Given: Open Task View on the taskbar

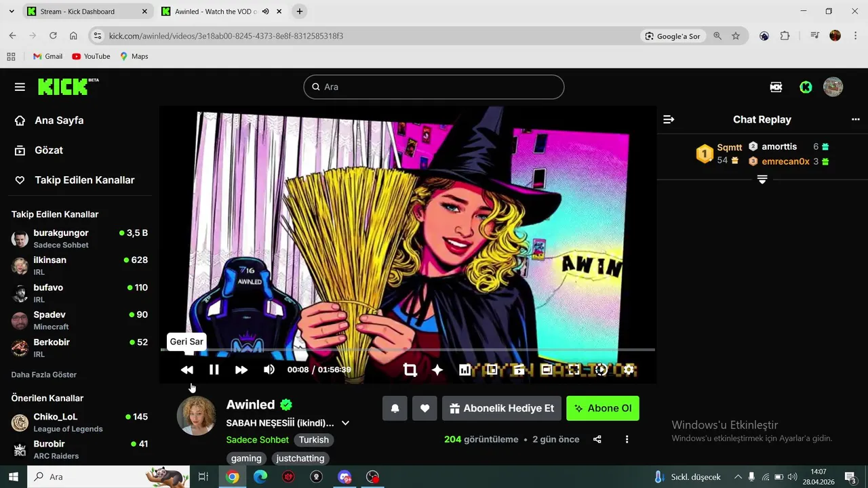Looking at the screenshot, I should pyautogui.click(x=203, y=476).
